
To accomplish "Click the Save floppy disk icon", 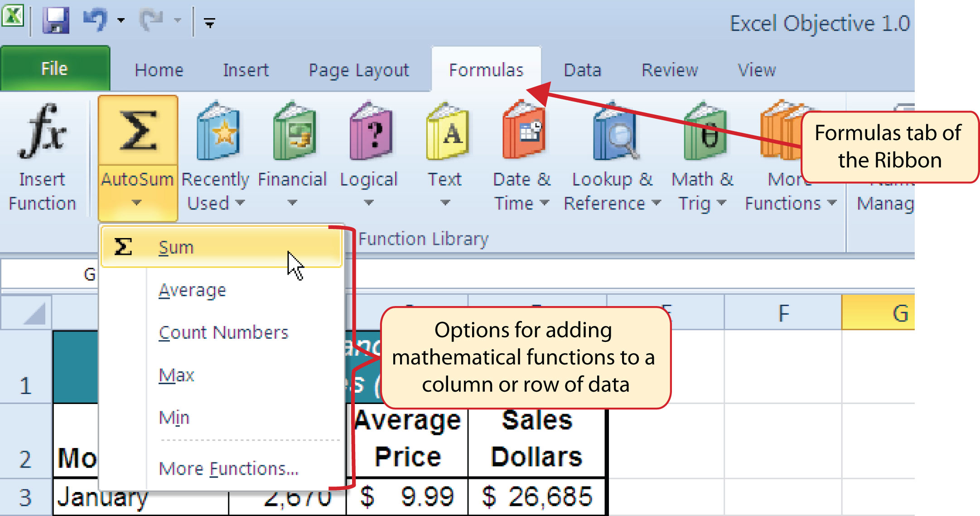I will click(56, 21).
